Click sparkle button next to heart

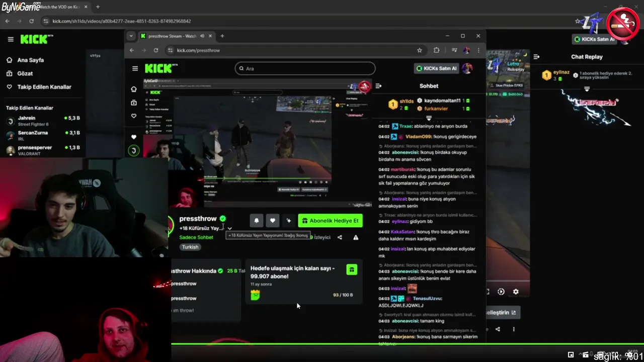pos(289,220)
